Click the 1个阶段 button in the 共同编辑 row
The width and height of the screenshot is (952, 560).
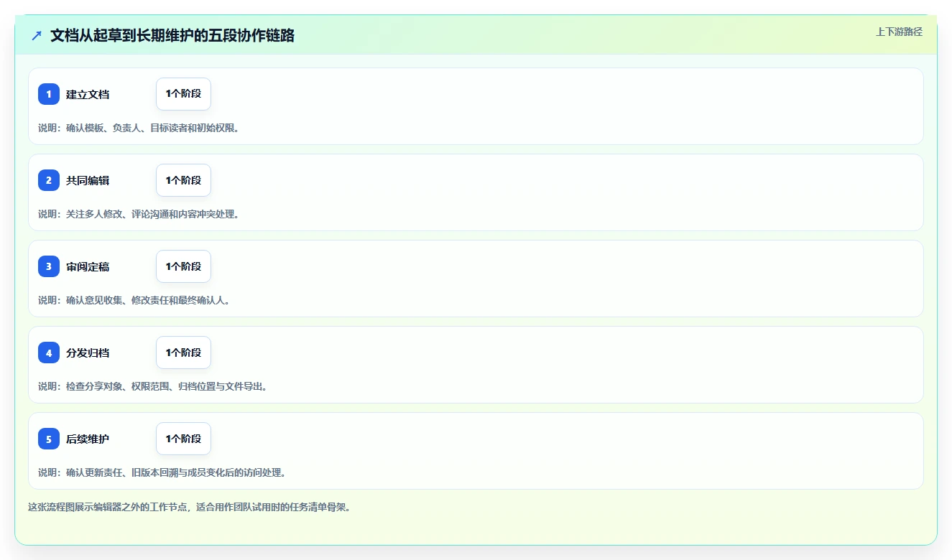(x=183, y=180)
